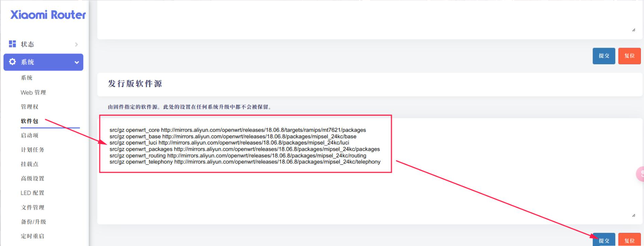
Task: Click the 状态 menu label
Action: [x=27, y=44]
